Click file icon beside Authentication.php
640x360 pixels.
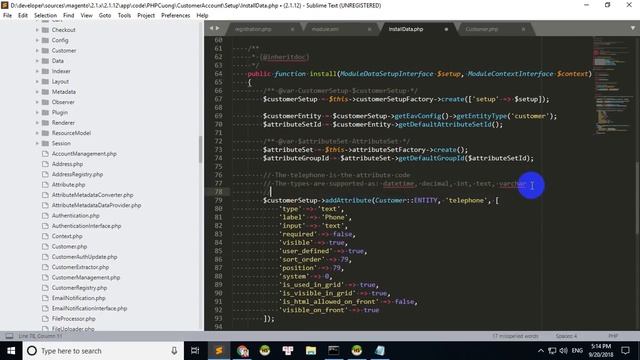click(x=45, y=216)
